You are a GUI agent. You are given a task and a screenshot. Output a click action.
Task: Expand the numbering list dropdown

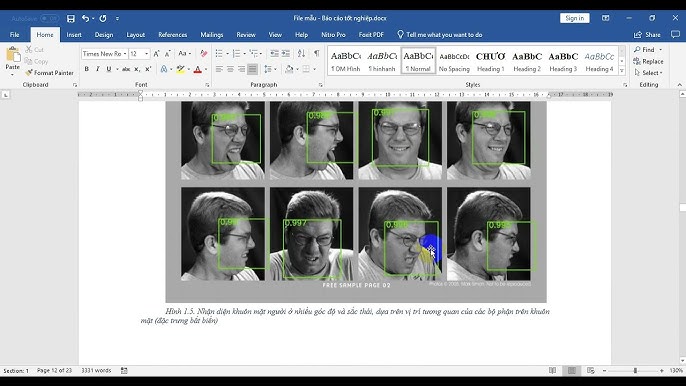[244, 54]
